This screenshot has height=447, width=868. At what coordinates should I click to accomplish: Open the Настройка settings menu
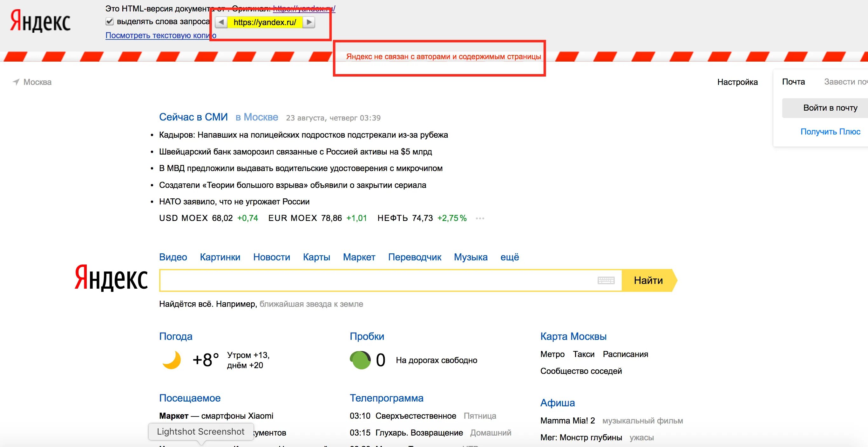737,82
